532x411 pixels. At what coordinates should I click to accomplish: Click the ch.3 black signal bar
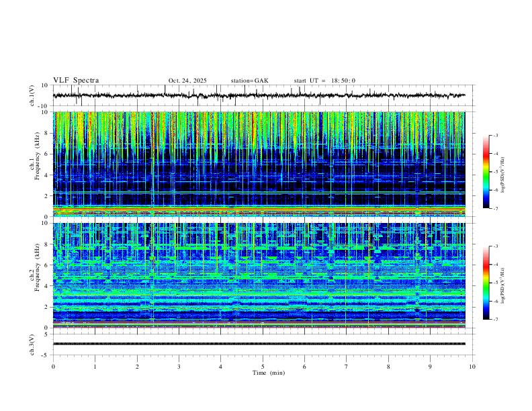[x=259, y=344]
